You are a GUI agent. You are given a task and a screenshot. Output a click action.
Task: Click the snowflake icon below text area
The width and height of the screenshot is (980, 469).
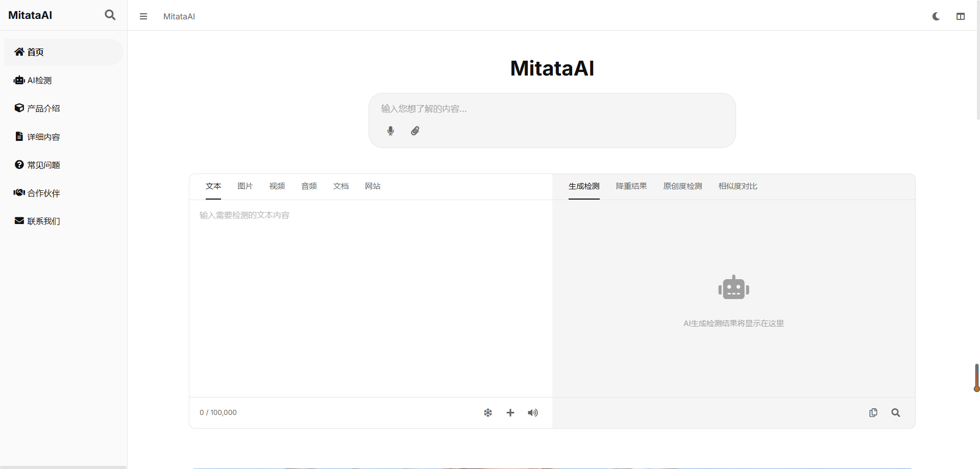pos(488,413)
